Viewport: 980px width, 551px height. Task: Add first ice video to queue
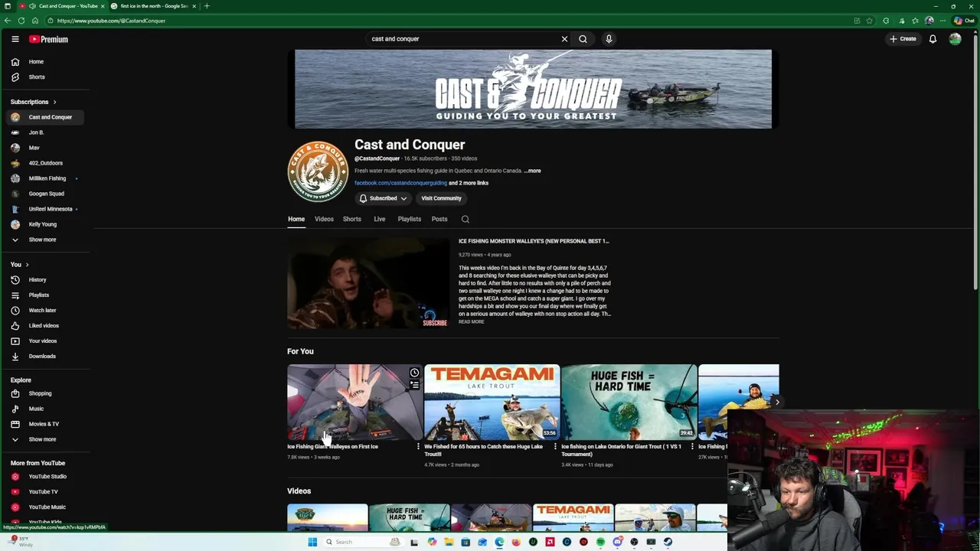point(414,386)
